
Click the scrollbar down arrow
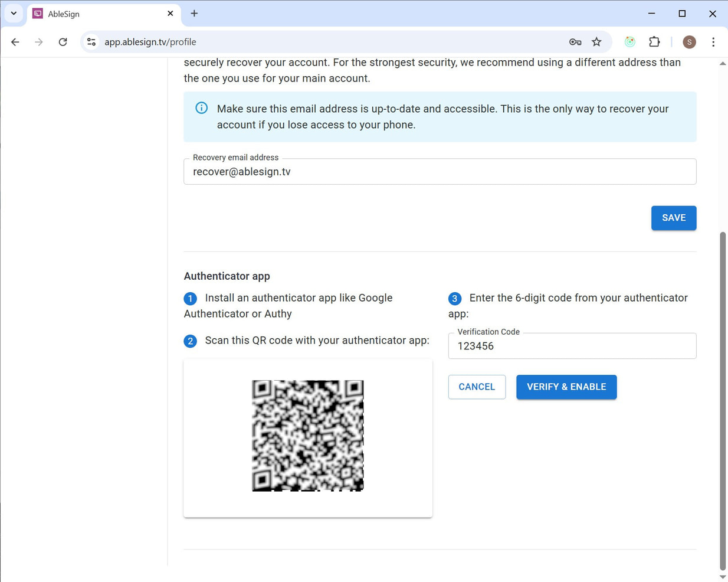[723, 577]
